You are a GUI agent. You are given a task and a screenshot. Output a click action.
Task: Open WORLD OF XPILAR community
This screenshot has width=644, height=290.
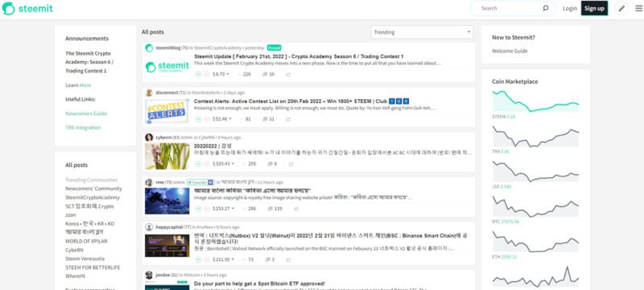pos(86,241)
